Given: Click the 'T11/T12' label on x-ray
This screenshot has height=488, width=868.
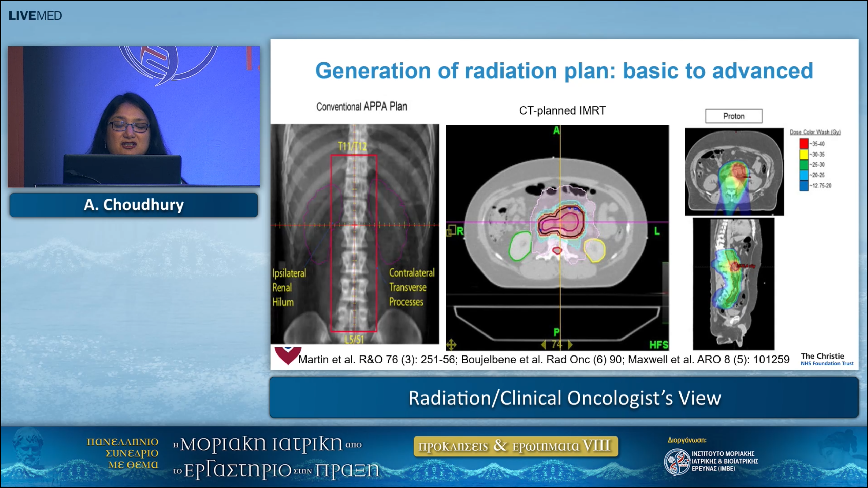Looking at the screenshot, I should click(x=352, y=146).
